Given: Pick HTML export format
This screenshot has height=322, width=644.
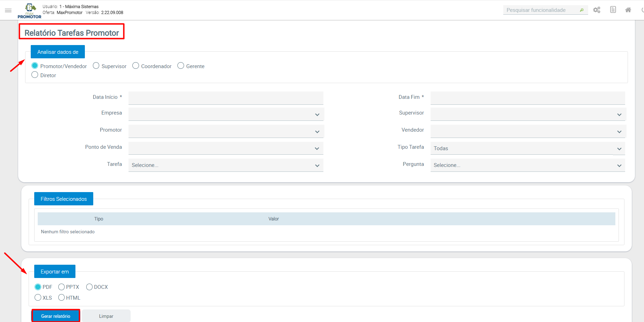Looking at the screenshot, I should (61, 298).
